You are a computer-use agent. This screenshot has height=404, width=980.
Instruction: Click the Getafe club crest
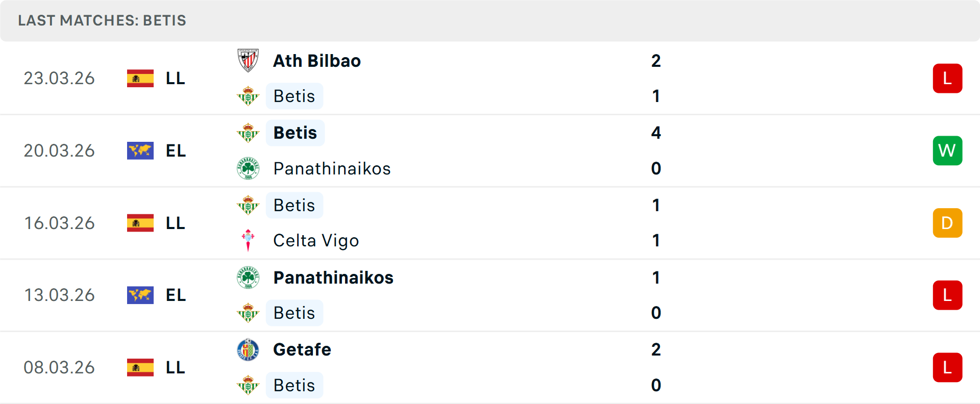[x=248, y=350]
